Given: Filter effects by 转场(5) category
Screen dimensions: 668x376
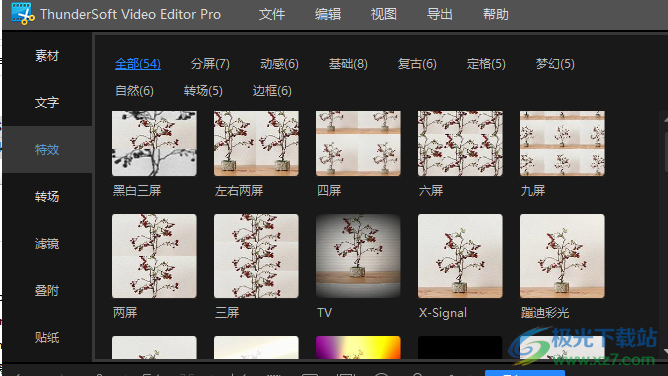Looking at the screenshot, I should tap(203, 91).
